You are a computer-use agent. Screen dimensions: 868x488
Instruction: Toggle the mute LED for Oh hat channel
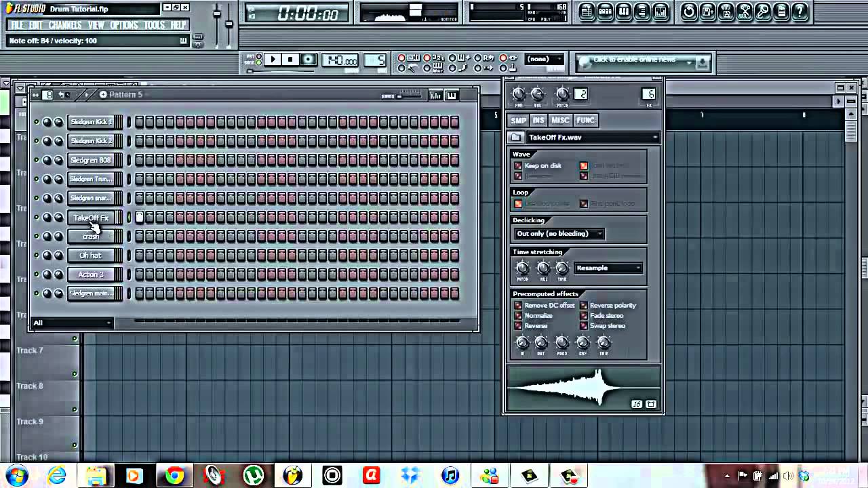point(37,256)
